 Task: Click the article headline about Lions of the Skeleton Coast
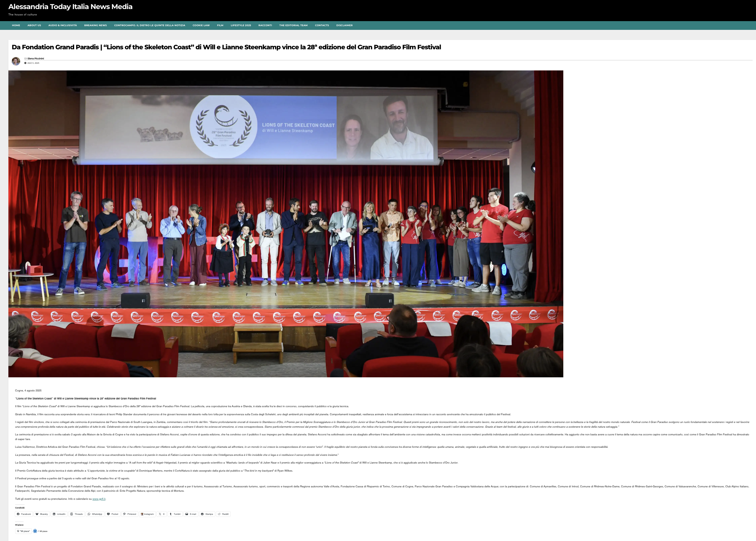click(x=226, y=47)
